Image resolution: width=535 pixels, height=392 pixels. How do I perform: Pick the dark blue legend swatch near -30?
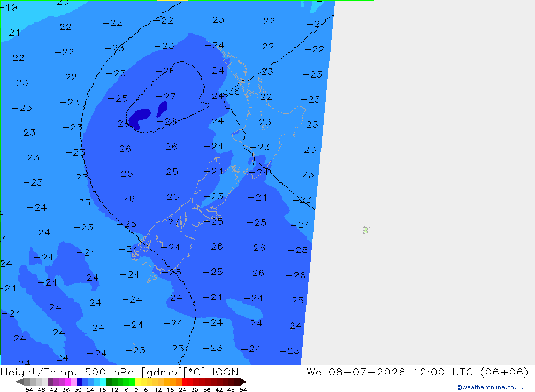click(x=80, y=381)
